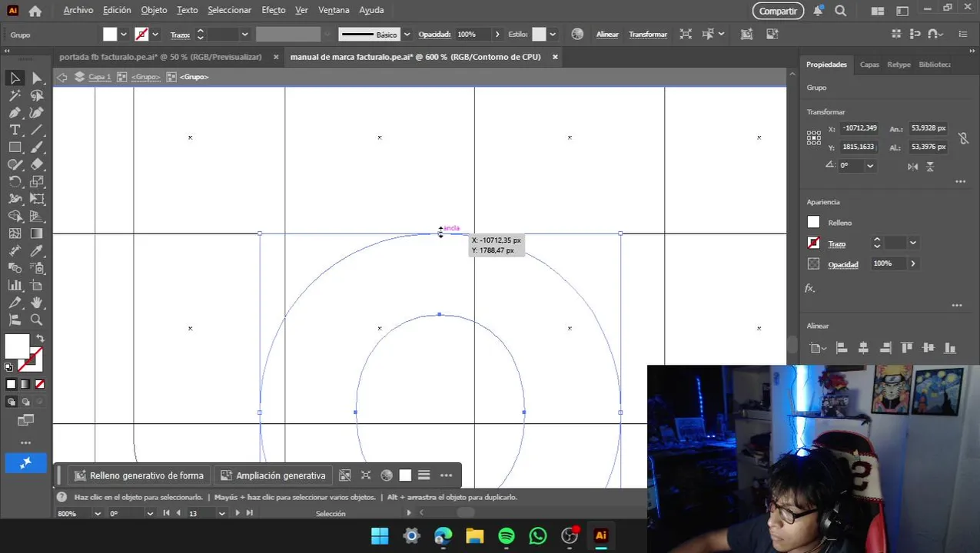Screen dimensions: 980x553
Task: Open the Edit Toolbar three dots
Action: tap(25, 443)
